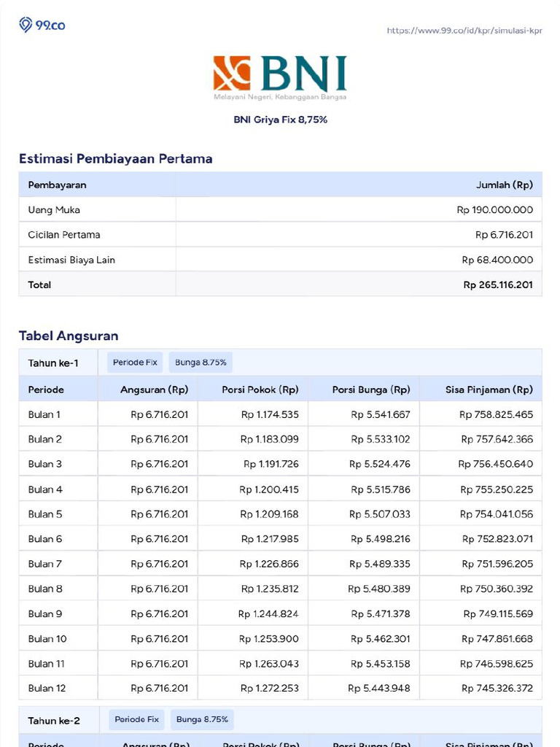Click the Estimasi Pembiayaan Pertama heading
The image size is (560, 747).
(115, 158)
